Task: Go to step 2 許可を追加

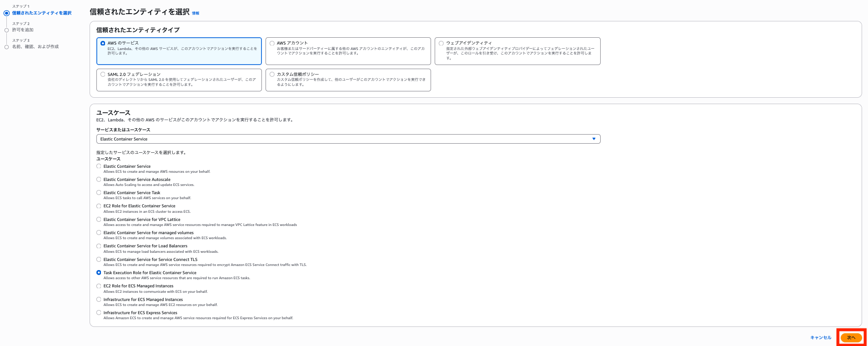Action: click(x=23, y=30)
